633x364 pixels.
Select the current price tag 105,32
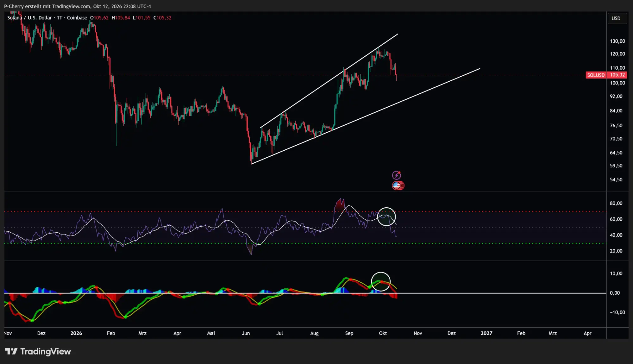coord(617,75)
